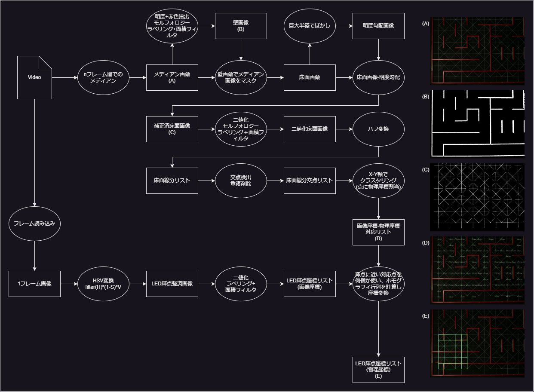Select thumbnail (E) with green grid overlay
The height and width of the screenshot is (392, 534).
point(477,343)
